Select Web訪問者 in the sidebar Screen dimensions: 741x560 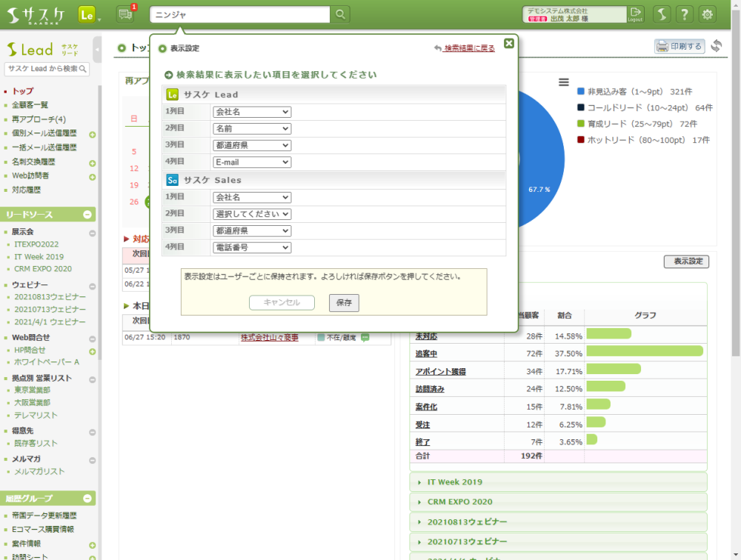[30, 176]
